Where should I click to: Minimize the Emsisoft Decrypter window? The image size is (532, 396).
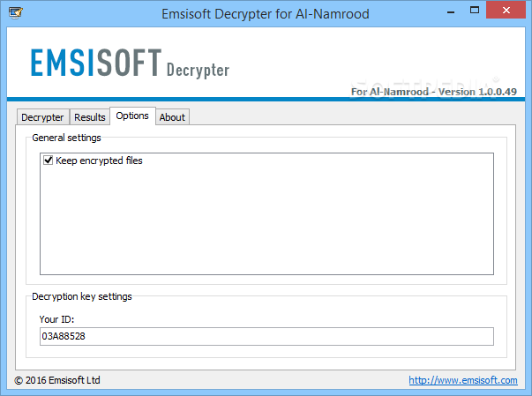pos(451,11)
